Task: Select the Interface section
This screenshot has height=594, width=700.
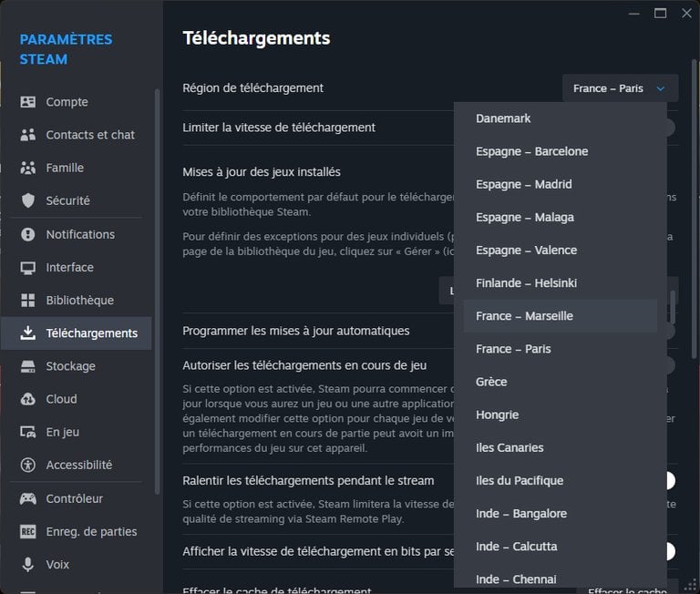Action: 76,267
